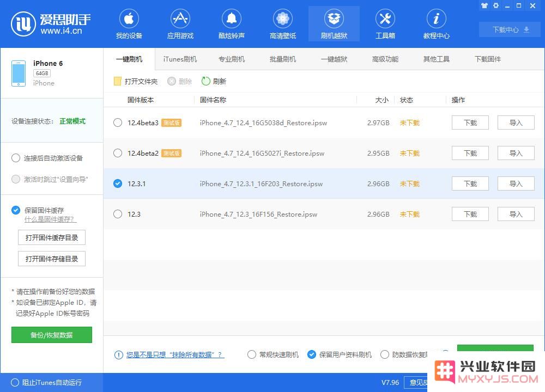Download the 12.3 firmware
Image resolution: width=545 pixels, height=392 pixels.
click(x=470, y=214)
